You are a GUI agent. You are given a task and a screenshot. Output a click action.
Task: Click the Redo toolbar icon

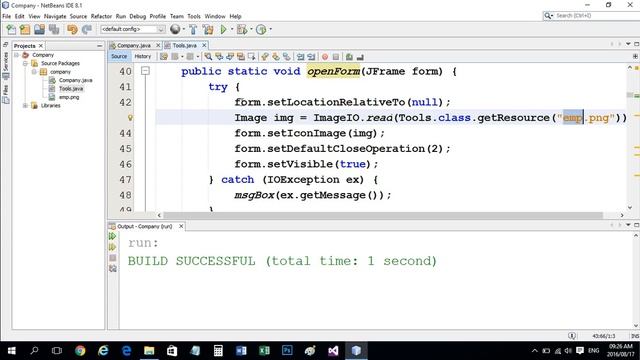point(87,29)
